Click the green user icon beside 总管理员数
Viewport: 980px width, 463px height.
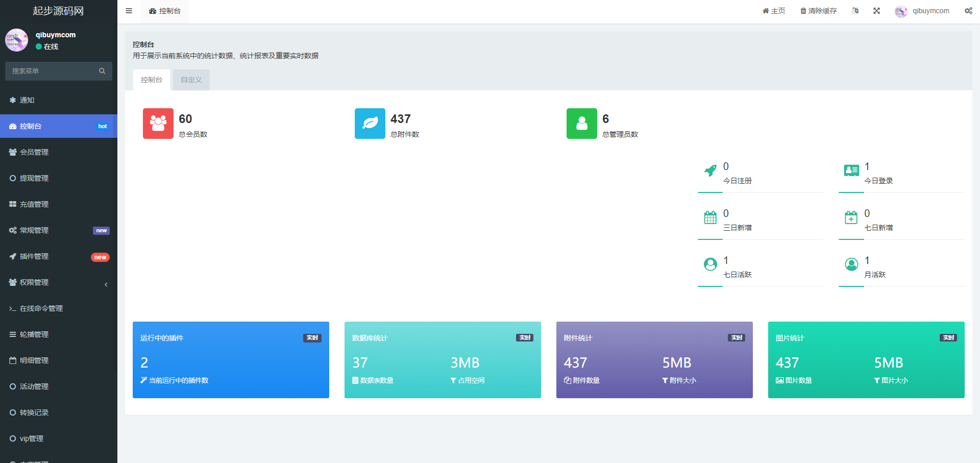tap(582, 124)
